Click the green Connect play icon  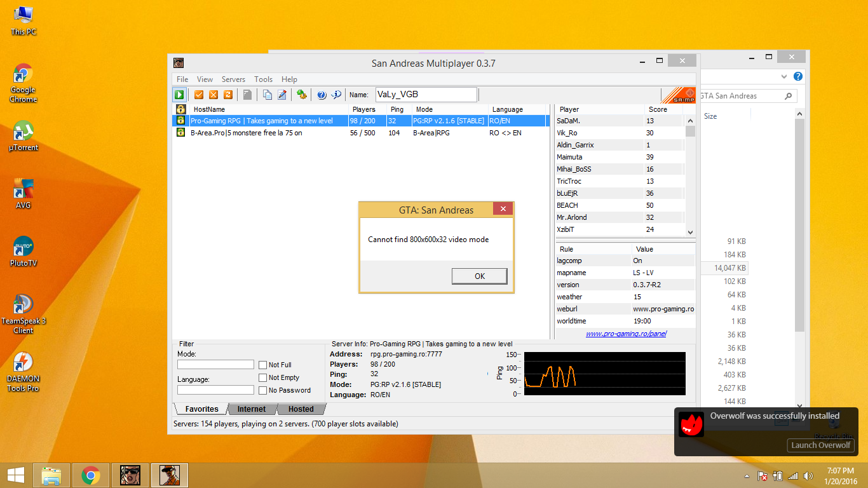pyautogui.click(x=180, y=95)
